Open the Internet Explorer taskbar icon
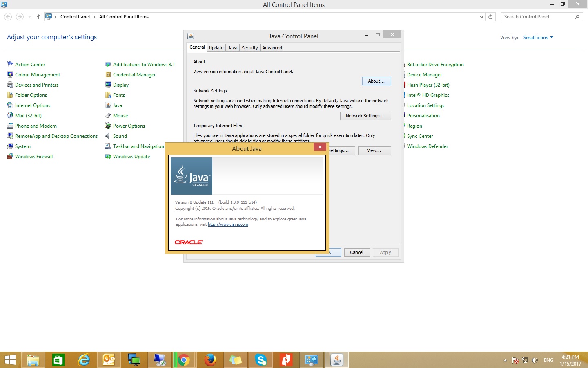The width and height of the screenshot is (588, 368). (84, 360)
